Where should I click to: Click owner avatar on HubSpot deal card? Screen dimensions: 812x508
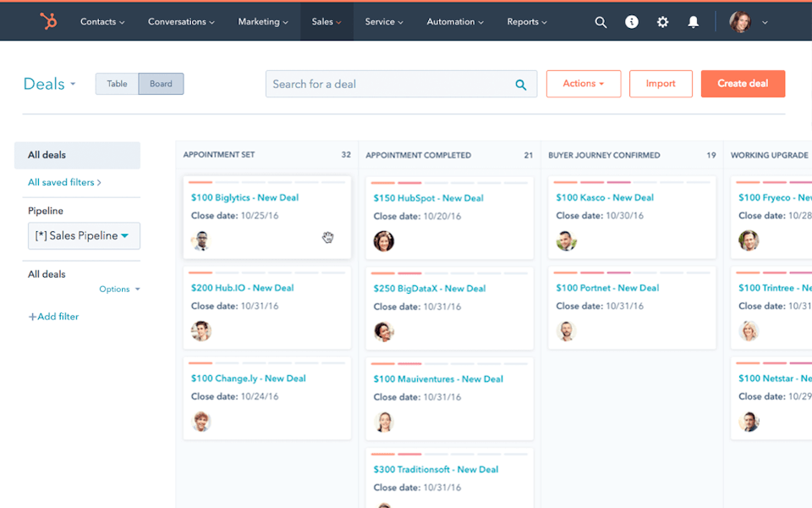384,241
